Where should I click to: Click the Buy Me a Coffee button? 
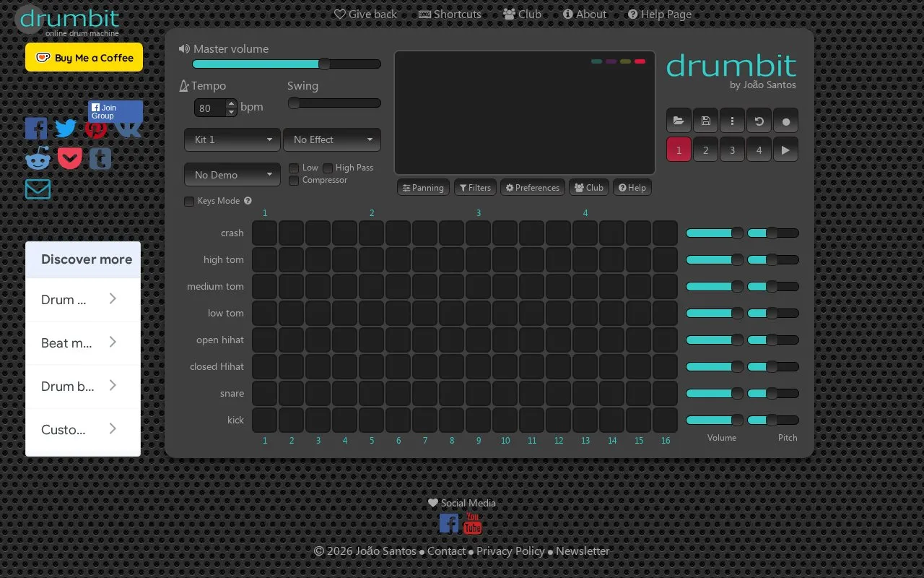click(x=84, y=57)
